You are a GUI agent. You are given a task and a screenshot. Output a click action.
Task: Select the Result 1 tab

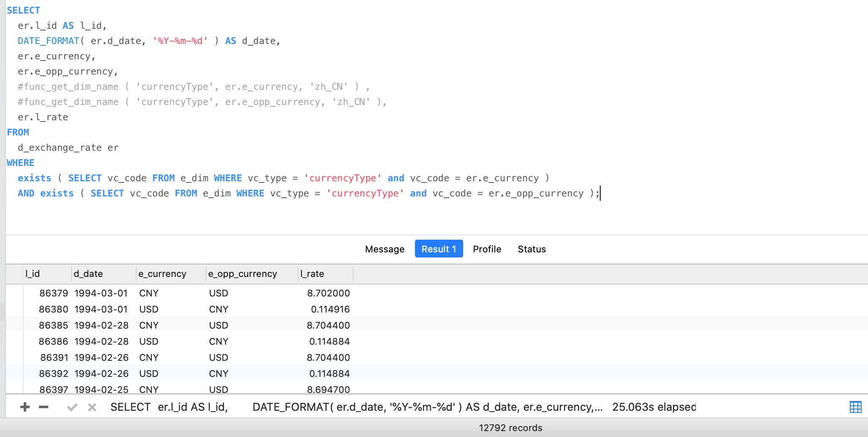click(x=439, y=249)
